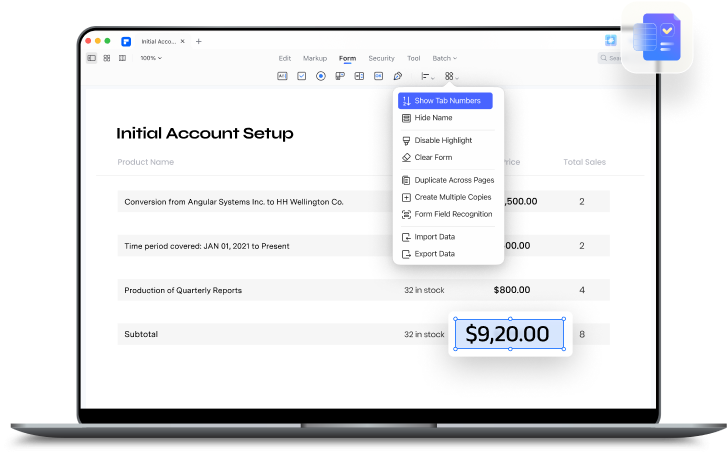Select the $9,20.00 subtotal field
The height and width of the screenshot is (456, 727).
click(509, 334)
